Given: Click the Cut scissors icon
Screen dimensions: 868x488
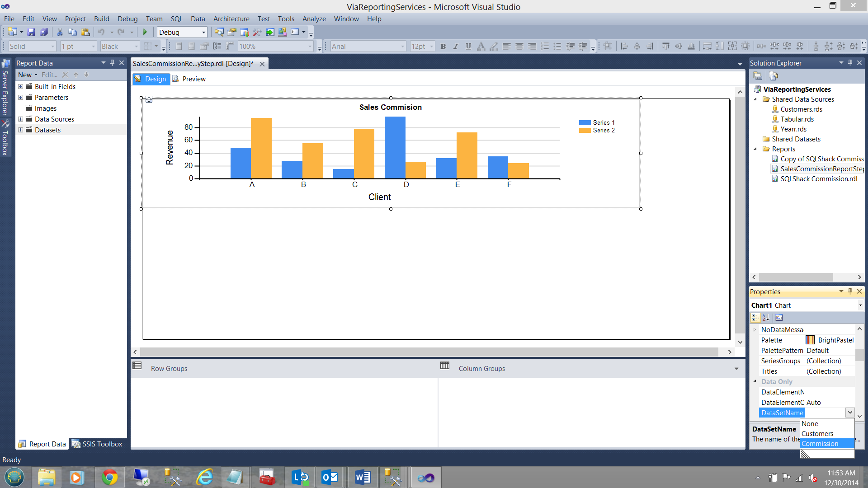Looking at the screenshot, I should pos(59,32).
